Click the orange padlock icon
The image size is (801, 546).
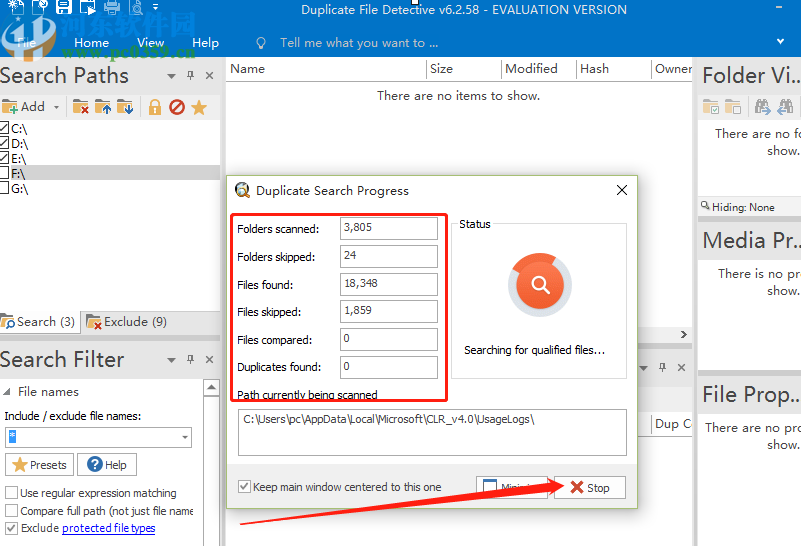click(155, 107)
